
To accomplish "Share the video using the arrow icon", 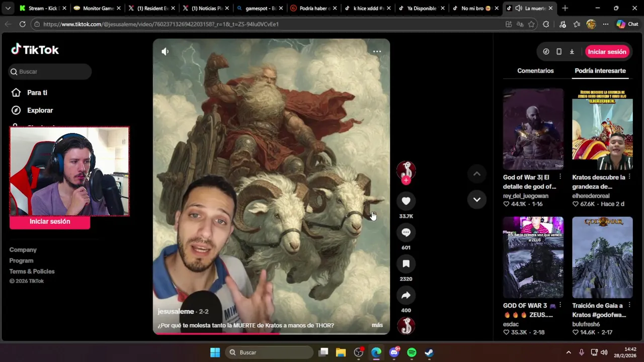I will point(406,295).
